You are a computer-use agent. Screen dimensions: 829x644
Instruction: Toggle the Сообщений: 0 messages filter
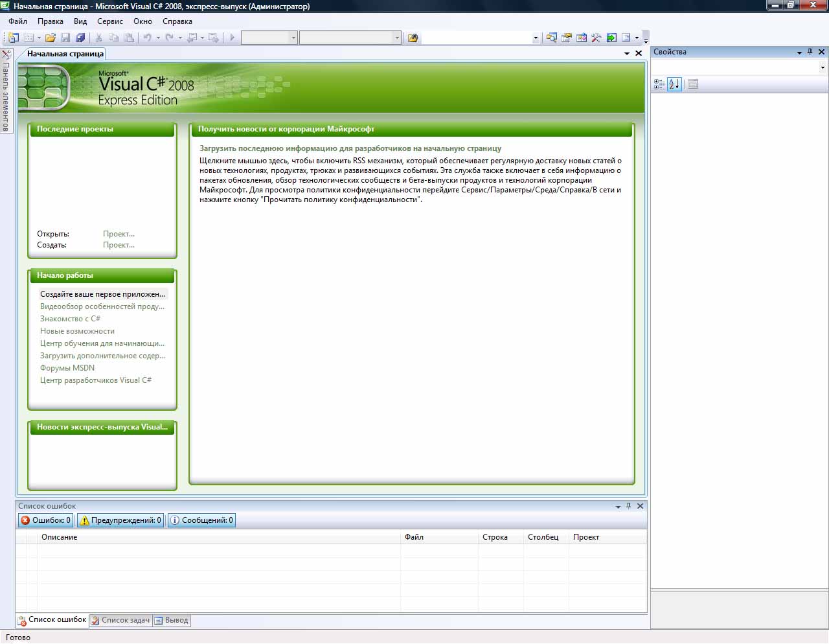point(201,520)
